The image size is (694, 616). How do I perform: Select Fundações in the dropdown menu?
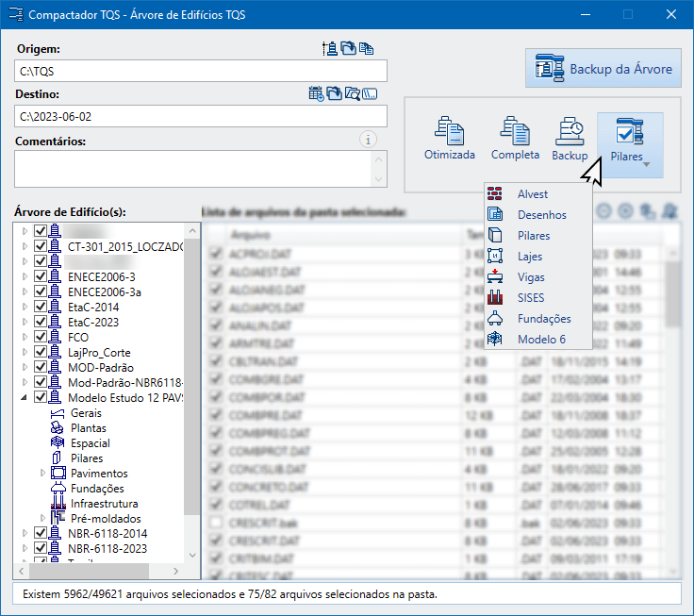click(x=543, y=319)
